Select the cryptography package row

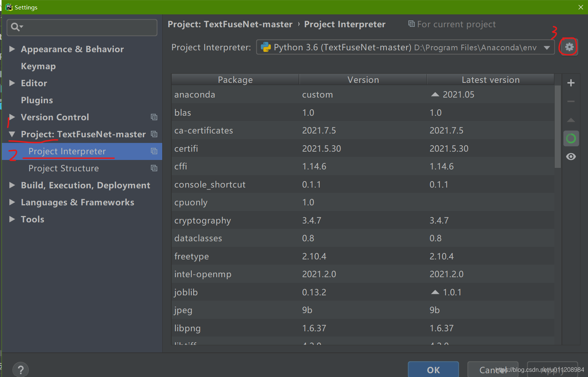pos(363,220)
